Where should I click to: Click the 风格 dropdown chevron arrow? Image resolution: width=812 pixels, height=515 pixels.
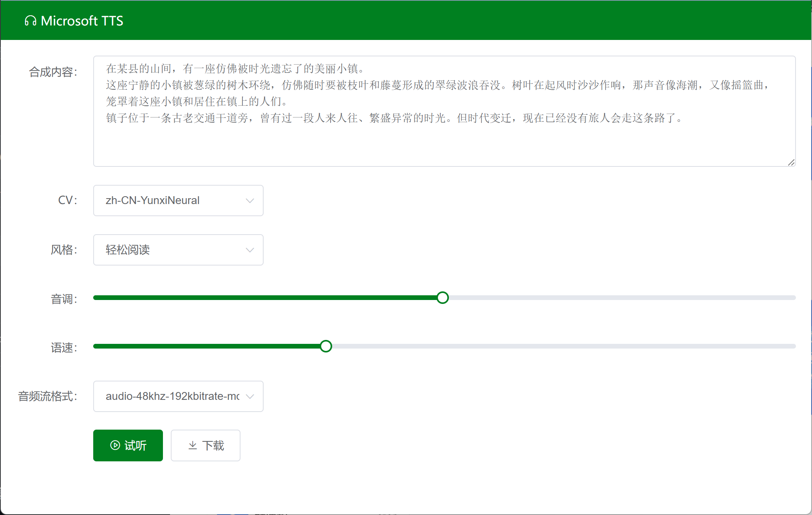[x=250, y=250]
